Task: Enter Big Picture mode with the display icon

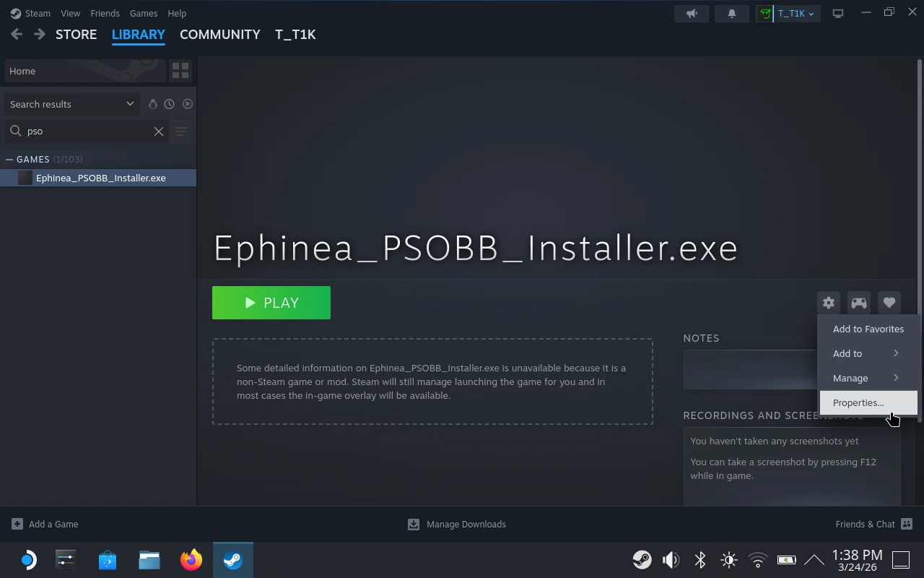Action: [838, 13]
